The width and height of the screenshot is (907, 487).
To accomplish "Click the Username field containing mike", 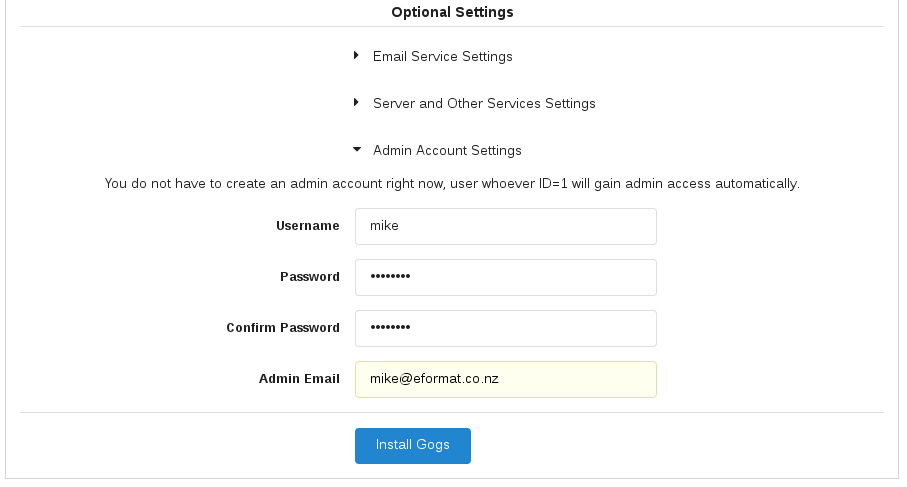I will coord(505,226).
